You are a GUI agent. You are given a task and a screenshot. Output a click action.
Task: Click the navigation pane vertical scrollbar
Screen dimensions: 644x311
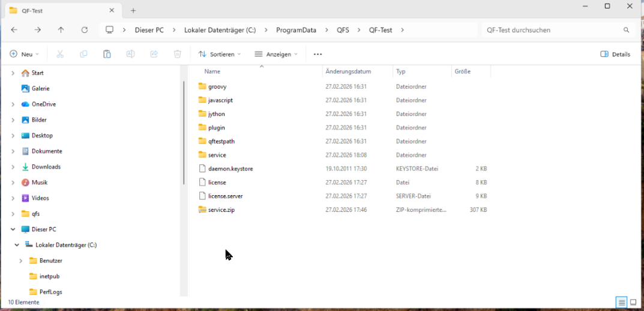click(184, 133)
